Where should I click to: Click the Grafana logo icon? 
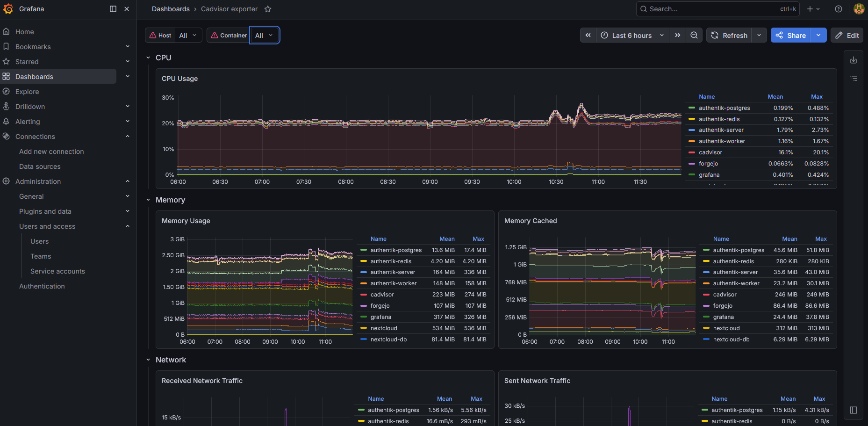(x=8, y=9)
